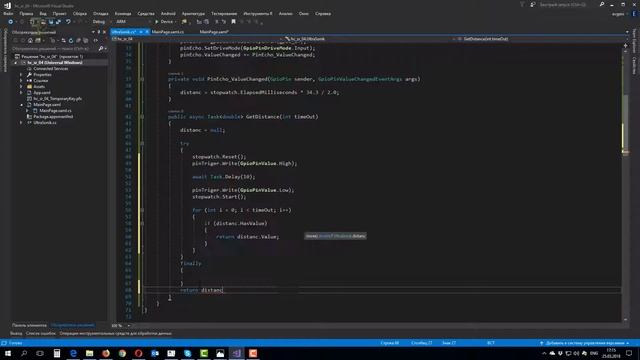Open the Сборка menu
Image resolution: width=640 pixels, height=360 pixels.
pyautogui.click(x=80, y=13)
